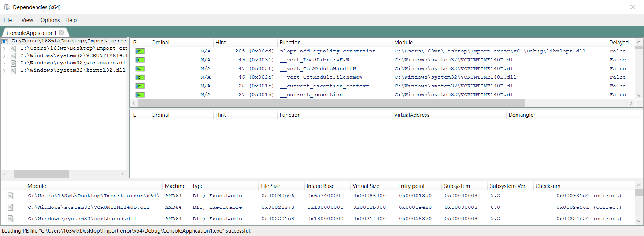Click the import icon of the __current_exception row

point(140,95)
